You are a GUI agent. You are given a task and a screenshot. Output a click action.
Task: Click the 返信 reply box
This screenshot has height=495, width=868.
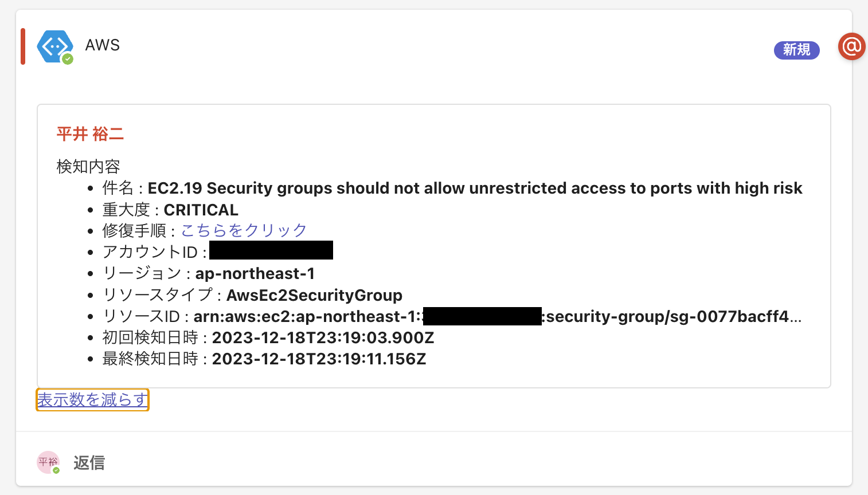coord(89,463)
